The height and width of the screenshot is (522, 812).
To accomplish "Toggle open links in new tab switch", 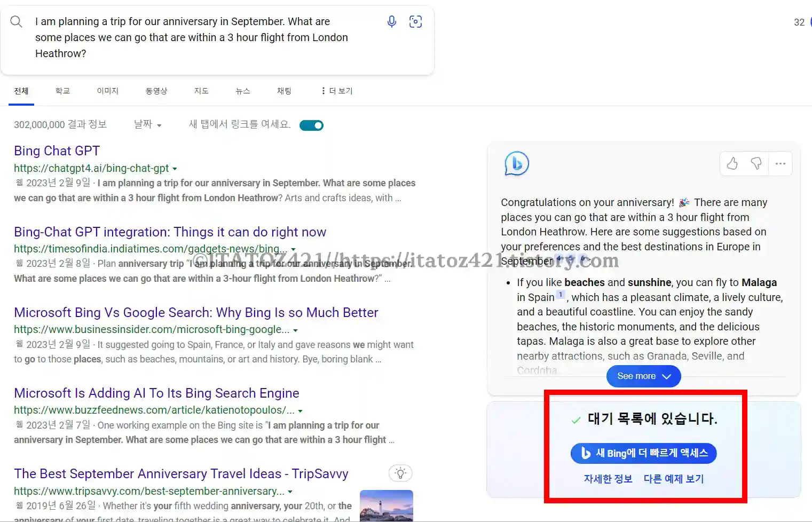I will (x=311, y=125).
